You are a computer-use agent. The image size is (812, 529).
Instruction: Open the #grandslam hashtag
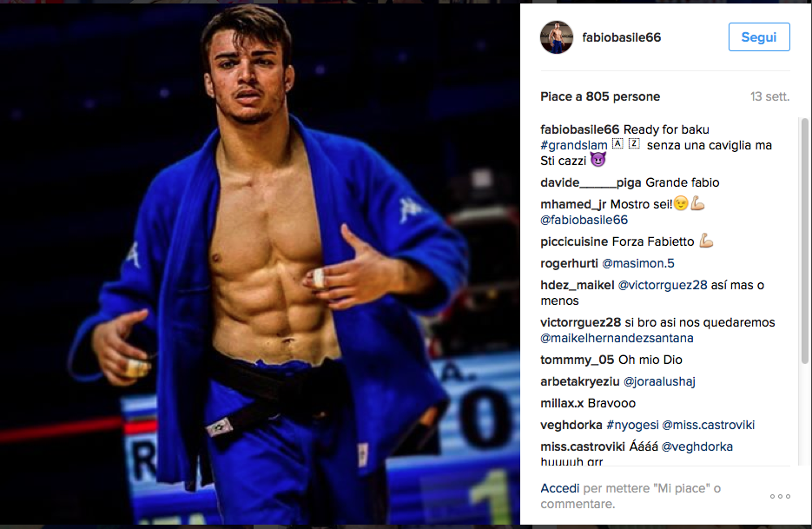click(574, 145)
